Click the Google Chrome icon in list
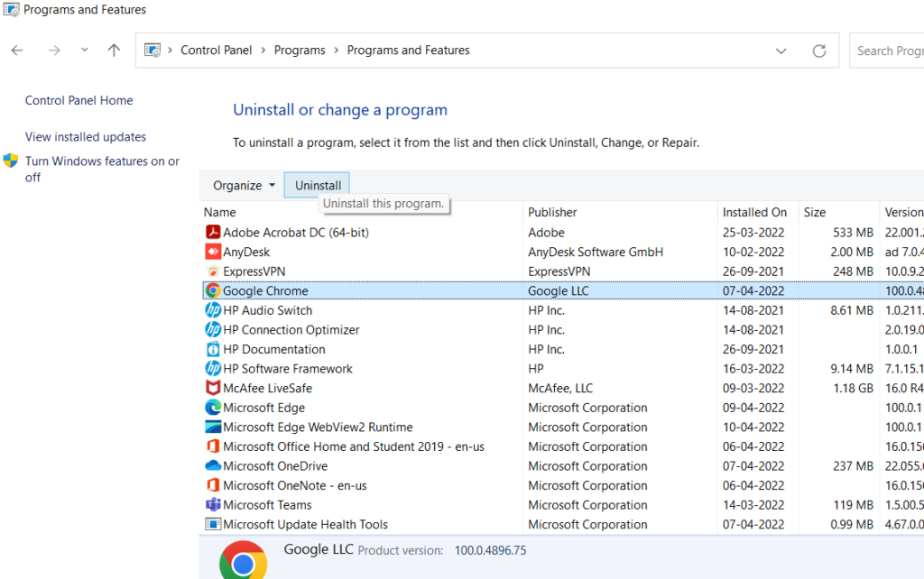924x579 pixels. coord(213,290)
